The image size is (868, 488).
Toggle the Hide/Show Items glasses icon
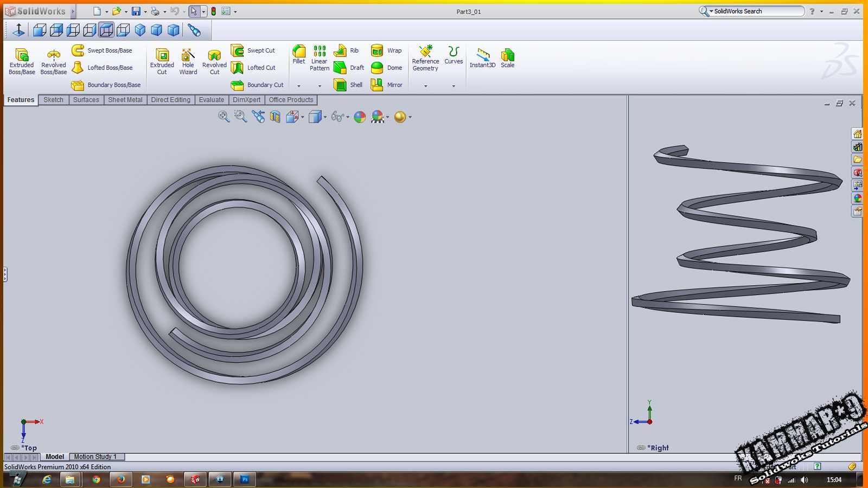click(337, 117)
